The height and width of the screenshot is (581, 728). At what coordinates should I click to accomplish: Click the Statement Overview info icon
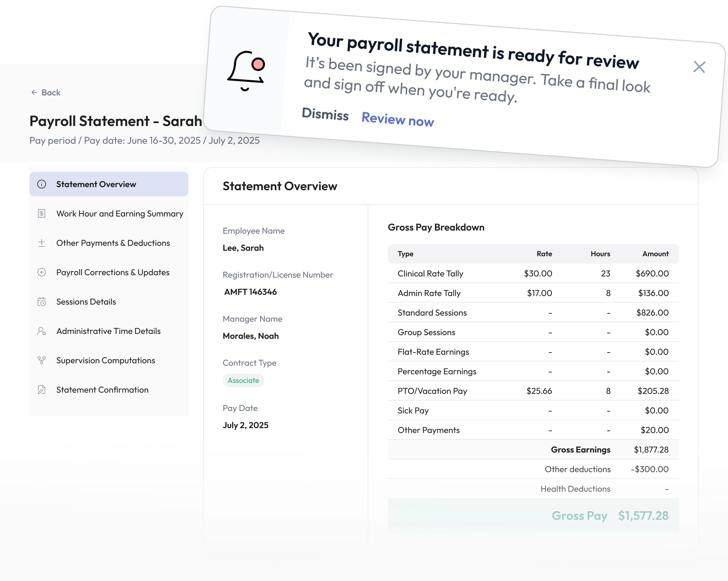42,184
